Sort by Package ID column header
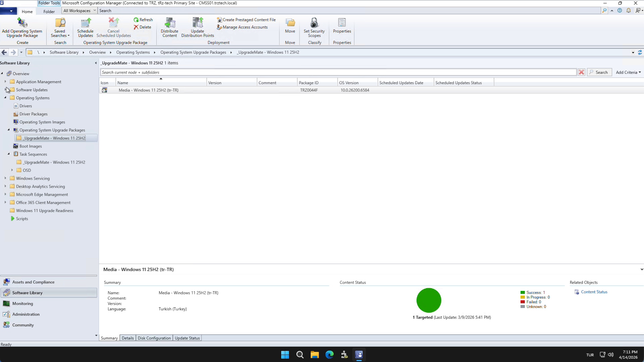 317,83
